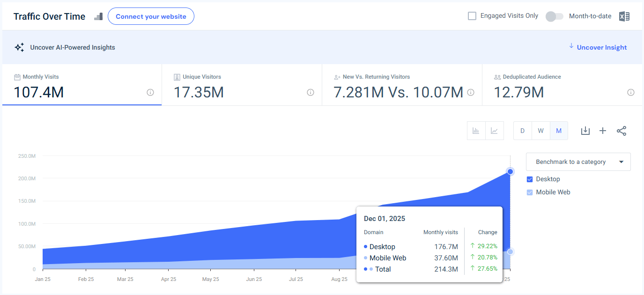Toggle Month-to-date on
644x295 pixels.
click(x=554, y=16)
